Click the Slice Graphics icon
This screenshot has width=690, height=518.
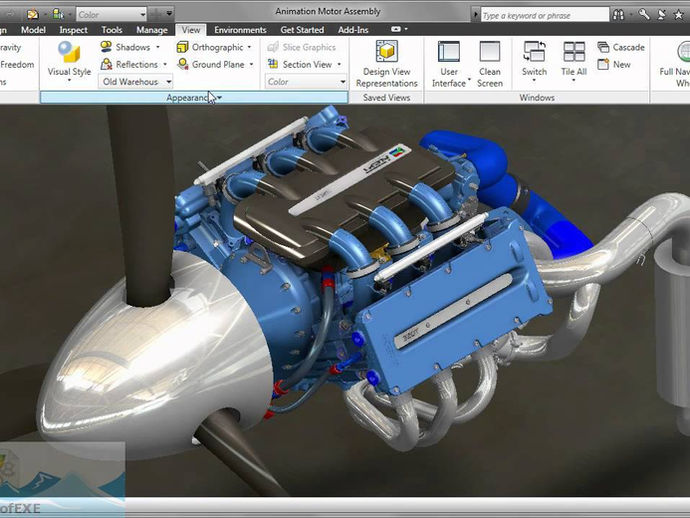click(273, 47)
